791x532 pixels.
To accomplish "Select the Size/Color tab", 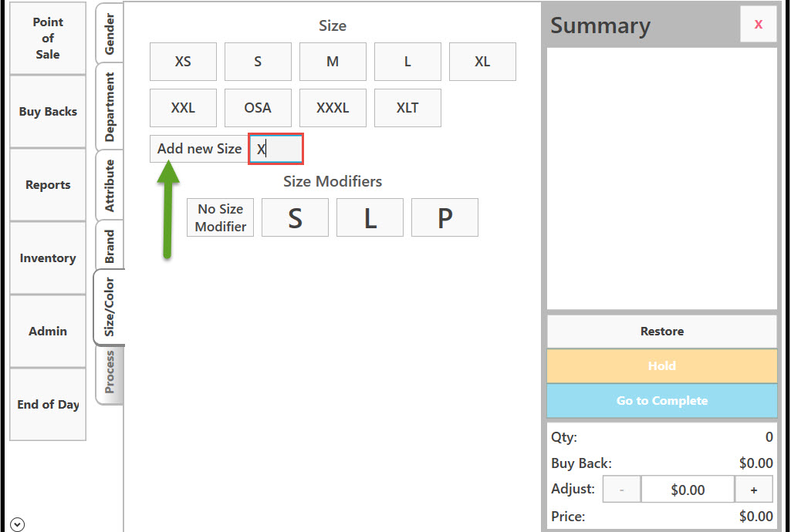I will click(x=110, y=307).
